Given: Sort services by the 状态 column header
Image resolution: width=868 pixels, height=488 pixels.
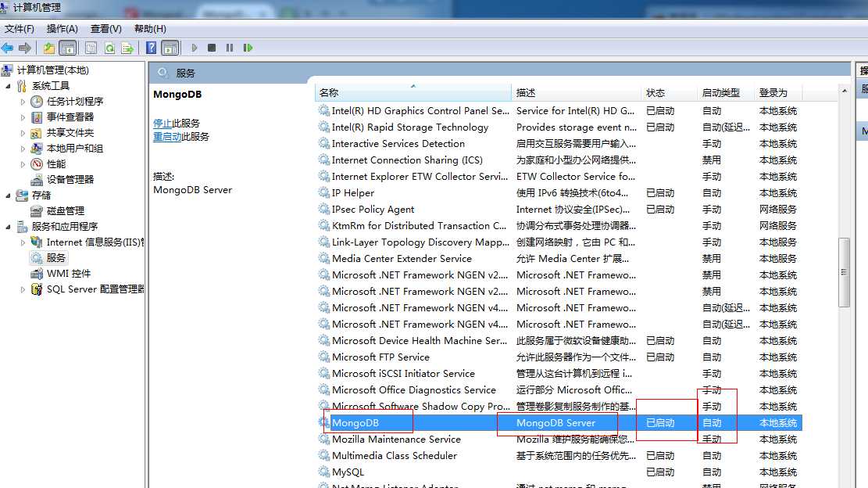Looking at the screenshot, I should (x=670, y=92).
